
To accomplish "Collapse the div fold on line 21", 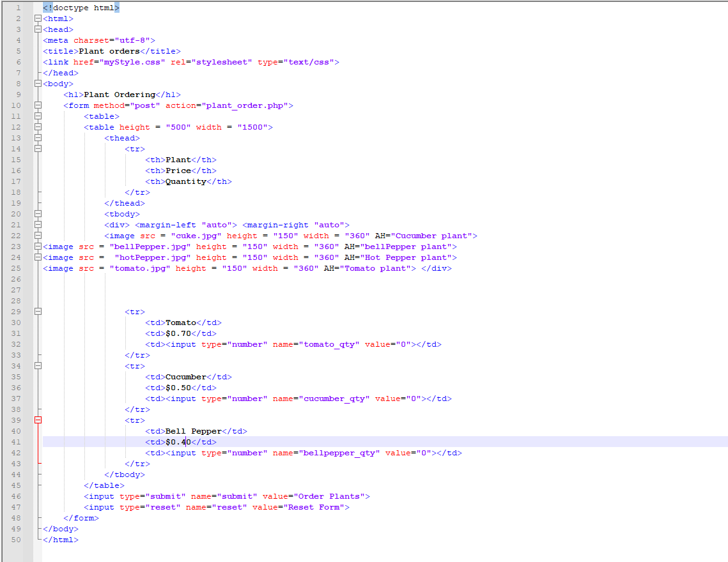I will coord(38,224).
